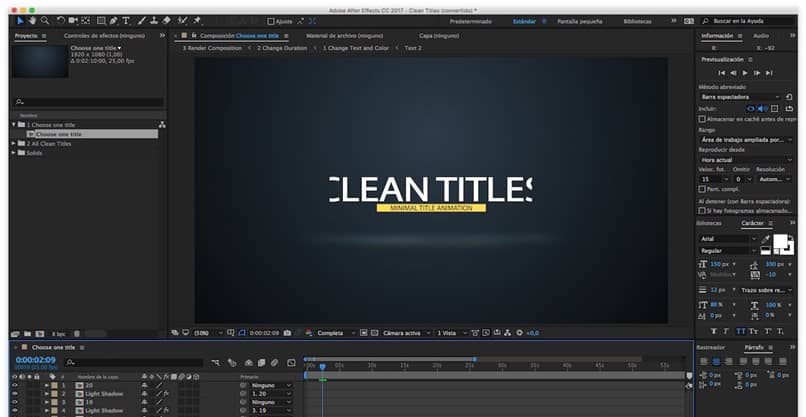The width and height of the screenshot is (806, 417).
Task: Click the current-time indicator on timeline ruler
Action: [x=322, y=366]
